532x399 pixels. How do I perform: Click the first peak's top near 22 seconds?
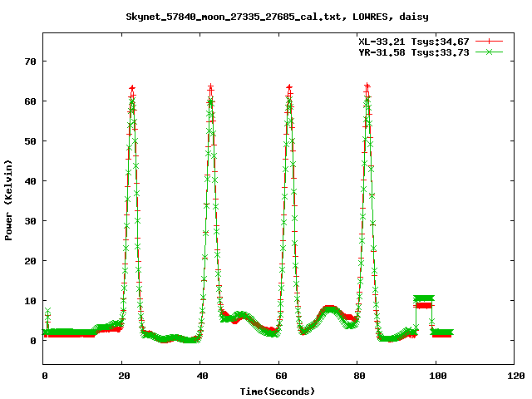[132, 89]
